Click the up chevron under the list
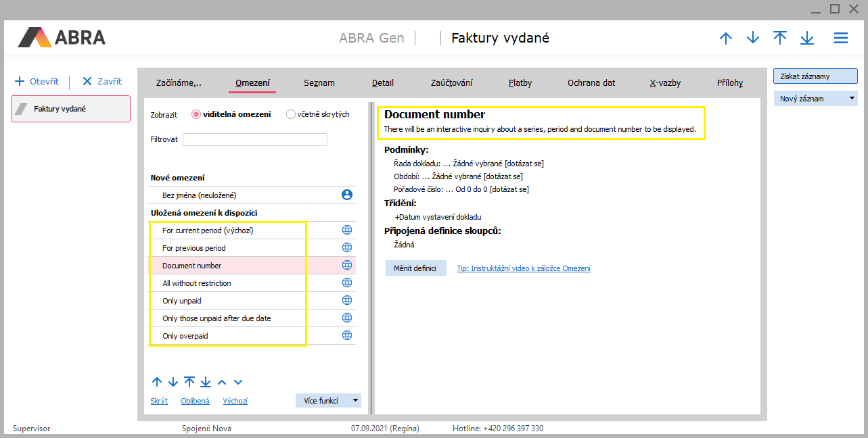Screen dimensions: 868x438 [222, 382]
